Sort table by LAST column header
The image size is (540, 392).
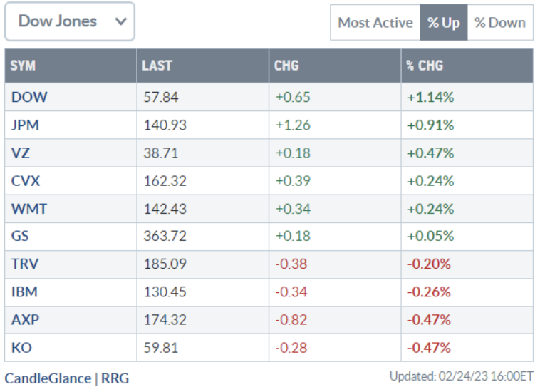[x=157, y=66]
